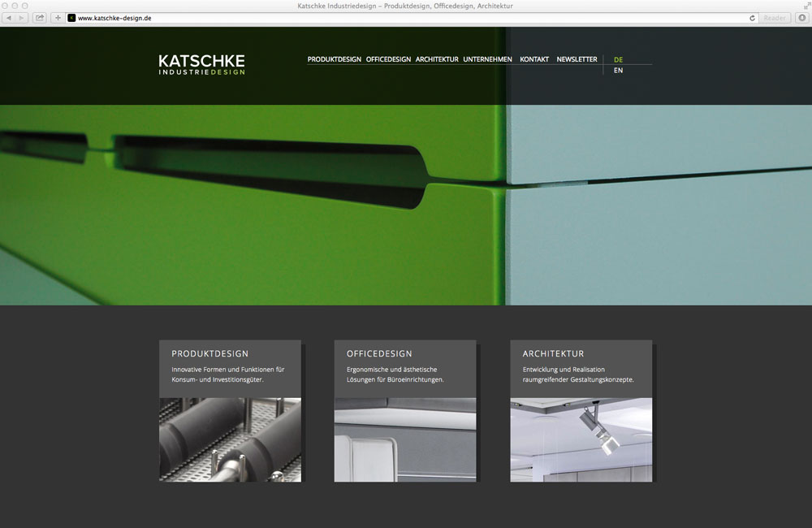Open the Produktdesign card heading
The image size is (812, 528).
coord(209,353)
